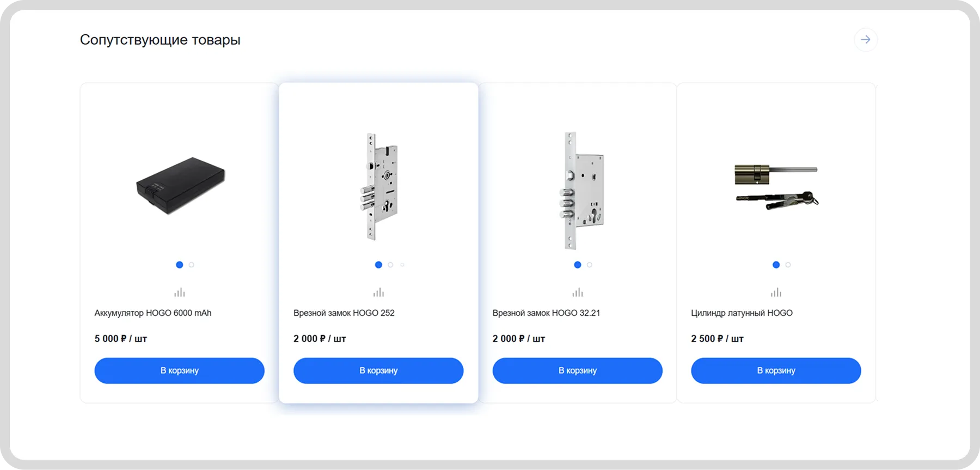Screen dimensions: 980x470
Task: Add Цилиндр латунный HOGO to cart
Action: tap(776, 370)
